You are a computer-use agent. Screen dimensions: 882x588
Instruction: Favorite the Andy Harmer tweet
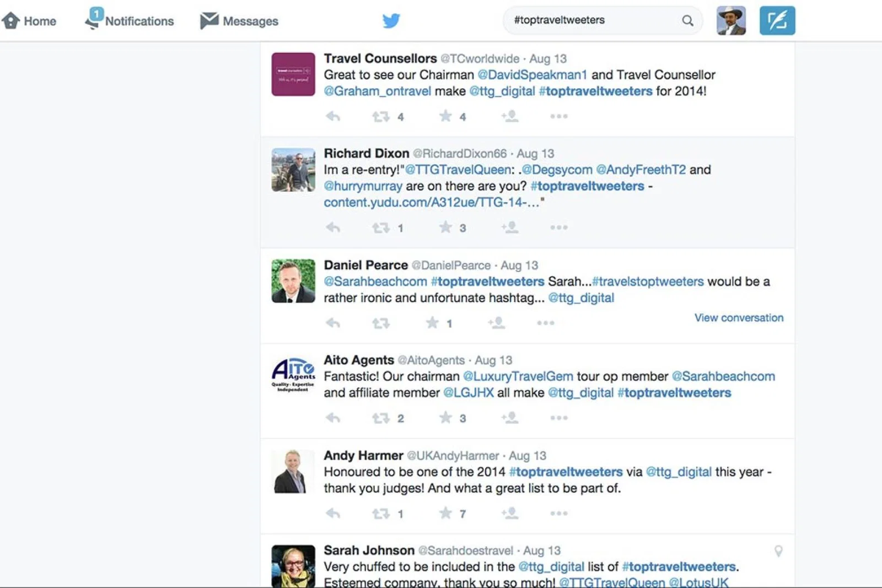pyautogui.click(x=445, y=513)
